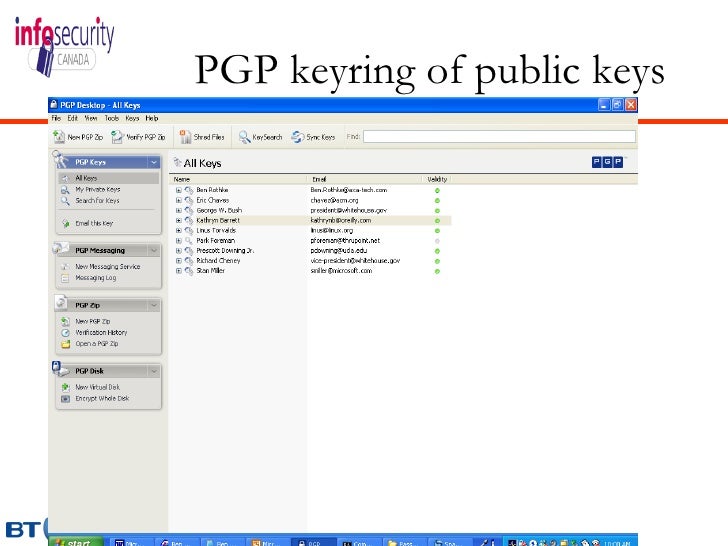Open the Keys menu
The width and height of the screenshot is (728, 546).
coord(132,118)
